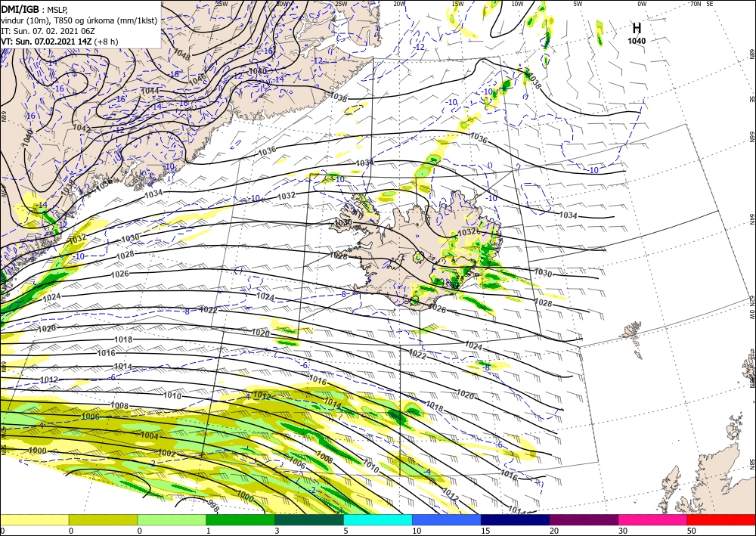This screenshot has width=756, height=536.
Task: Click the 1002 isobar label
Action: (167, 454)
